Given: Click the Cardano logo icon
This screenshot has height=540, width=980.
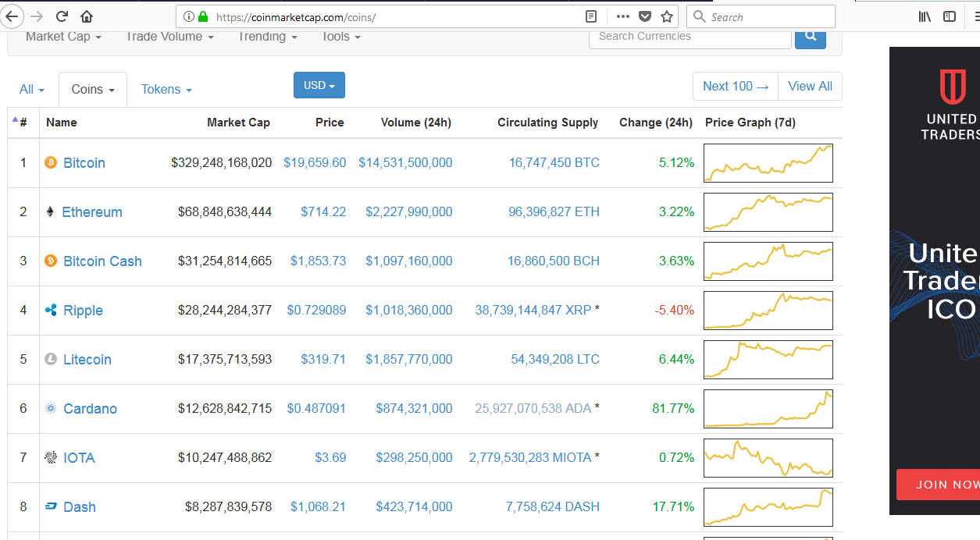Looking at the screenshot, I should click(51, 409).
